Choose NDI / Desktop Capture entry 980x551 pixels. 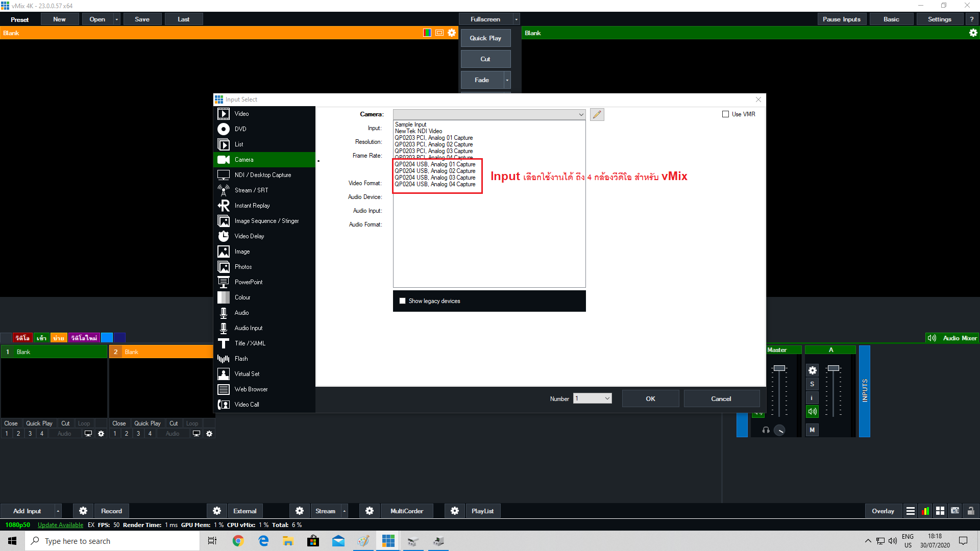[x=262, y=175]
